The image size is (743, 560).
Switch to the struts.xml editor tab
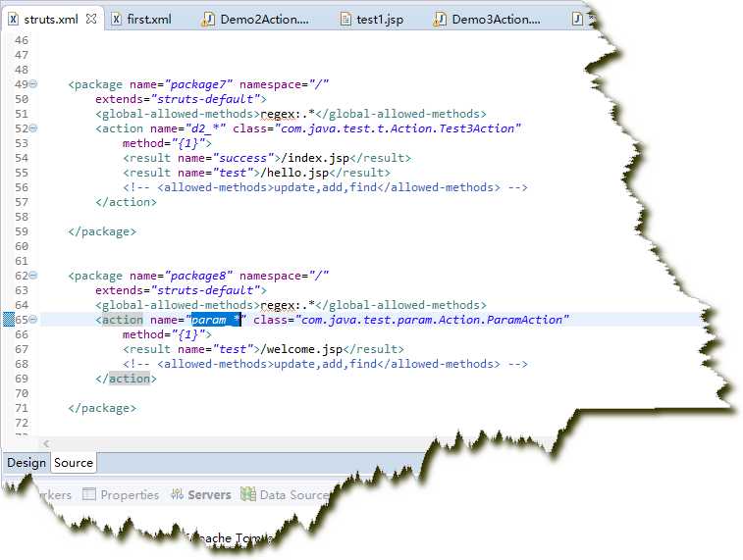coord(51,19)
